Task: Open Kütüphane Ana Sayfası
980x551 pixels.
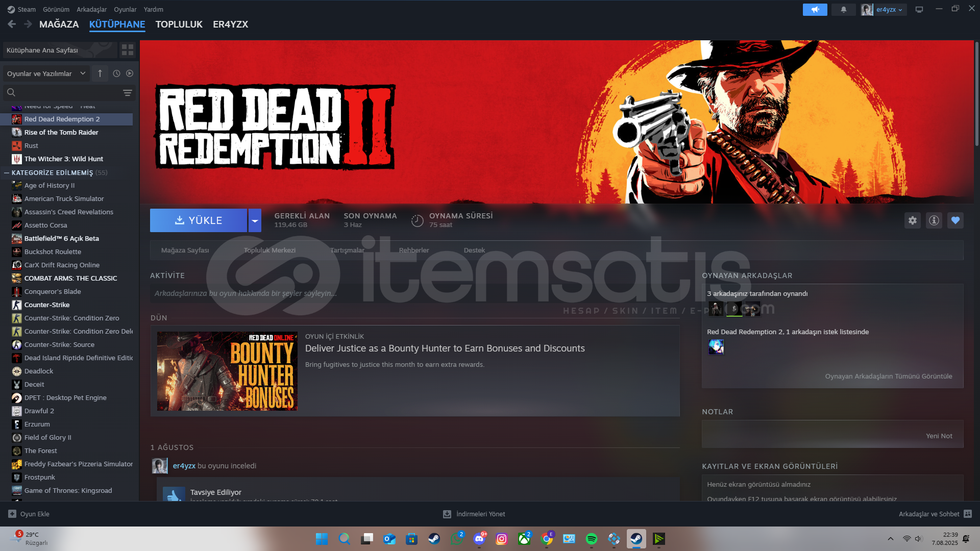Action: pos(60,50)
